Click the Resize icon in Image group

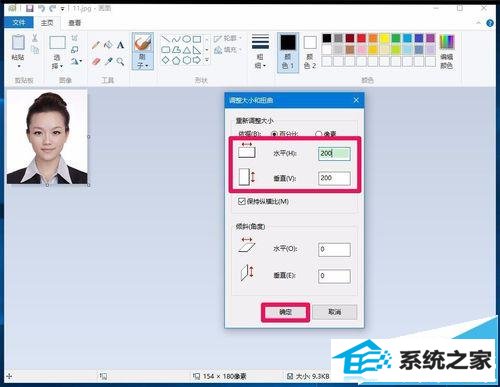click(x=75, y=50)
